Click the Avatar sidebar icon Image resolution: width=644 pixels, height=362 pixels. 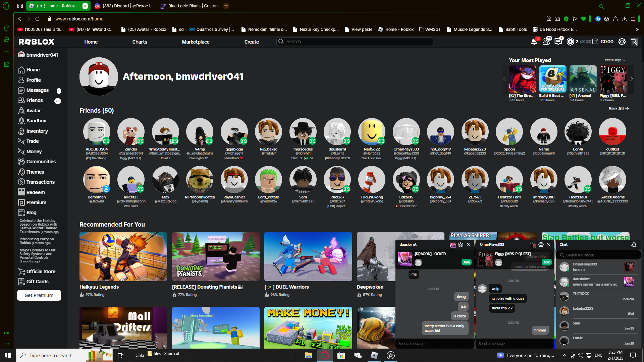pyautogui.click(x=21, y=111)
